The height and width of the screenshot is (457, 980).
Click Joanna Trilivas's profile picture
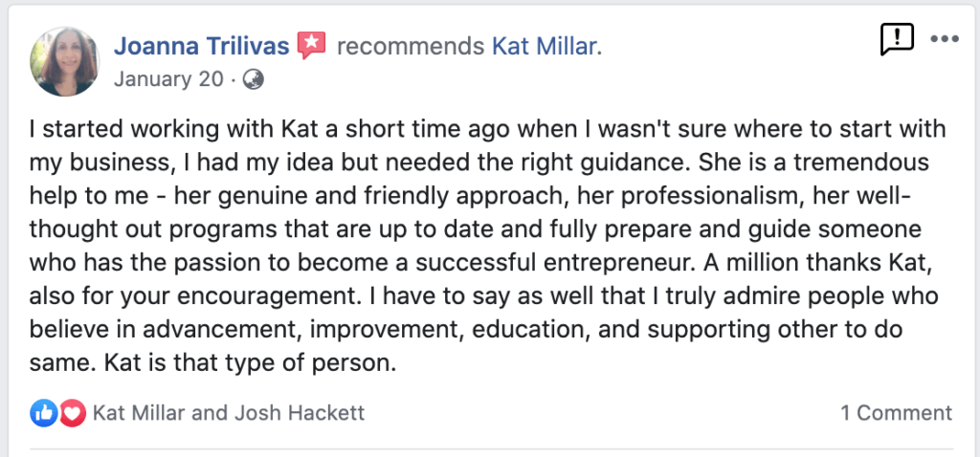[65, 60]
